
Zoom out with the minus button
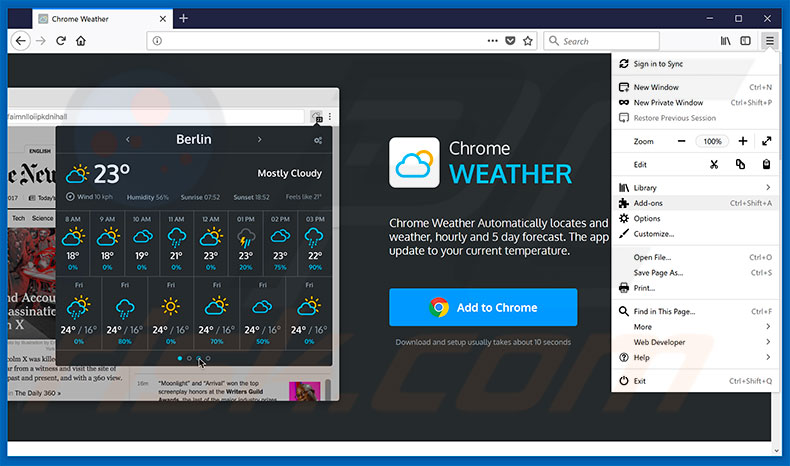(x=681, y=141)
